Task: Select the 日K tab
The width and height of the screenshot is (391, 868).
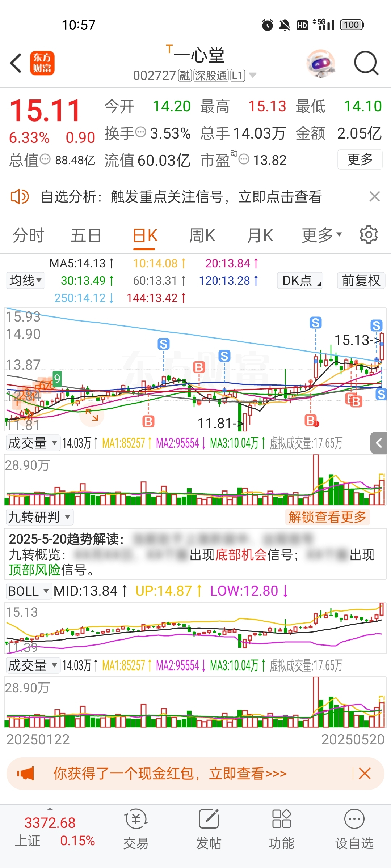Action: (x=145, y=236)
